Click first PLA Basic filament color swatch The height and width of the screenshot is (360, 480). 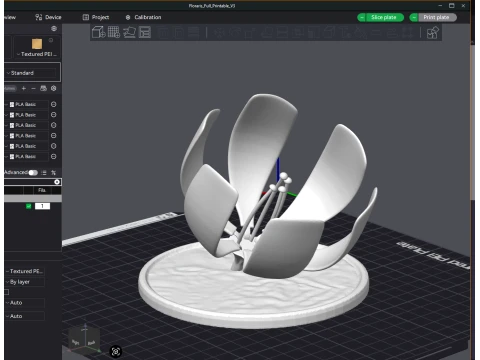(x=12, y=105)
